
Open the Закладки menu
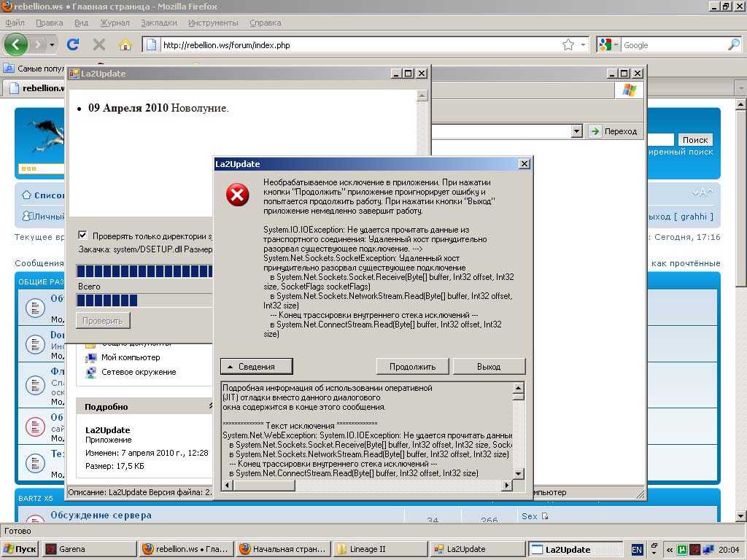pos(158,23)
